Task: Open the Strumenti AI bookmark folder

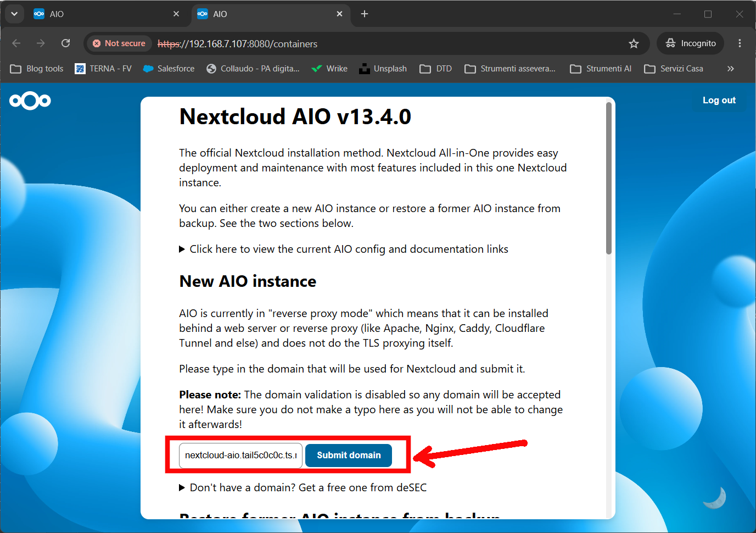Action: 601,69
